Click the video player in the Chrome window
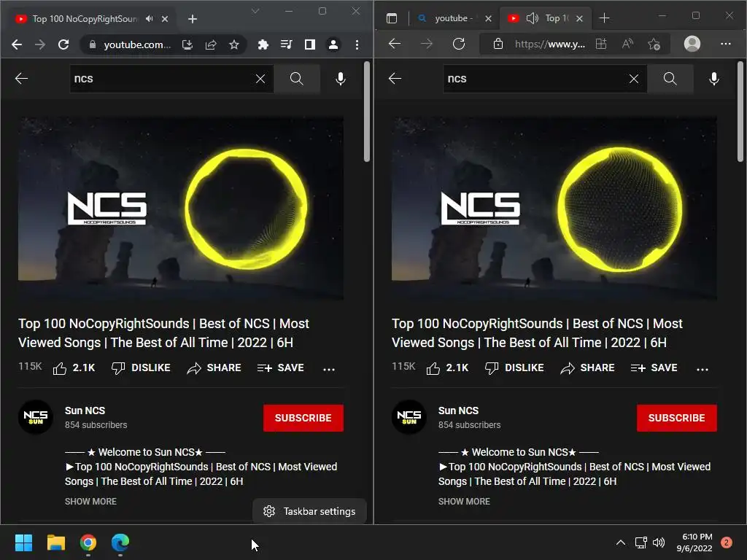Image resolution: width=747 pixels, height=560 pixels. click(x=181, y=208)
